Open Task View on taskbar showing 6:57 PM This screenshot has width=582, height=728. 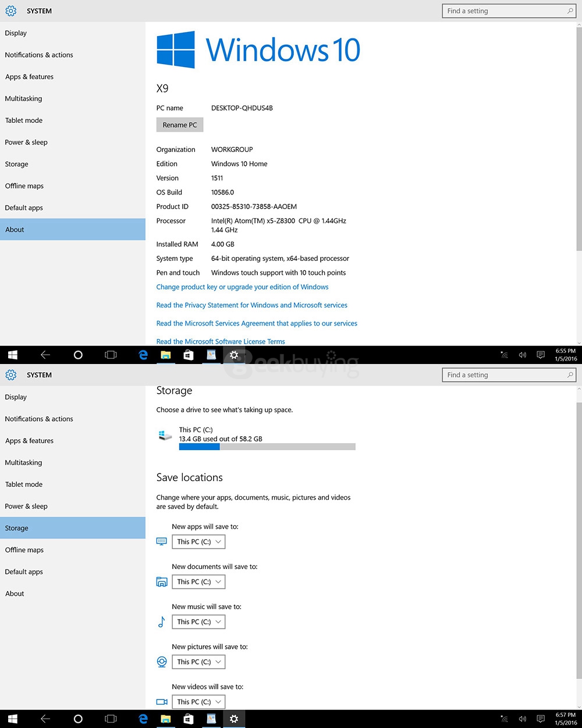click(x=111, y=719)
